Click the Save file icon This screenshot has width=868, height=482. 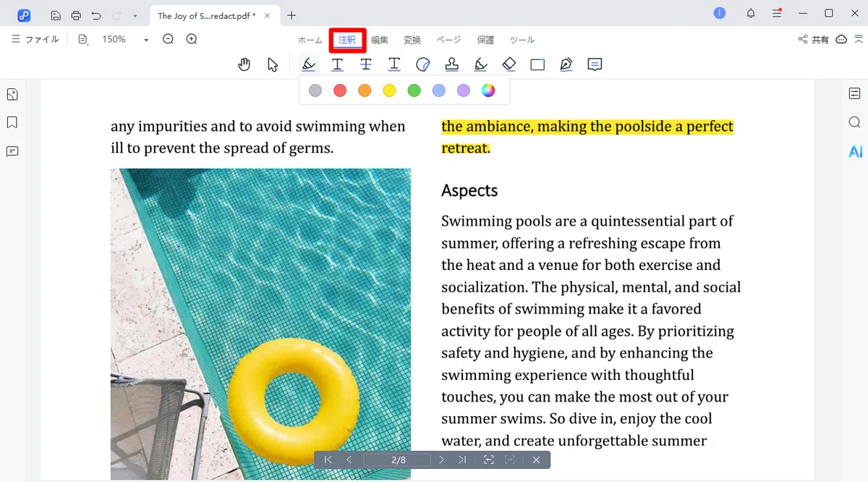56,15
